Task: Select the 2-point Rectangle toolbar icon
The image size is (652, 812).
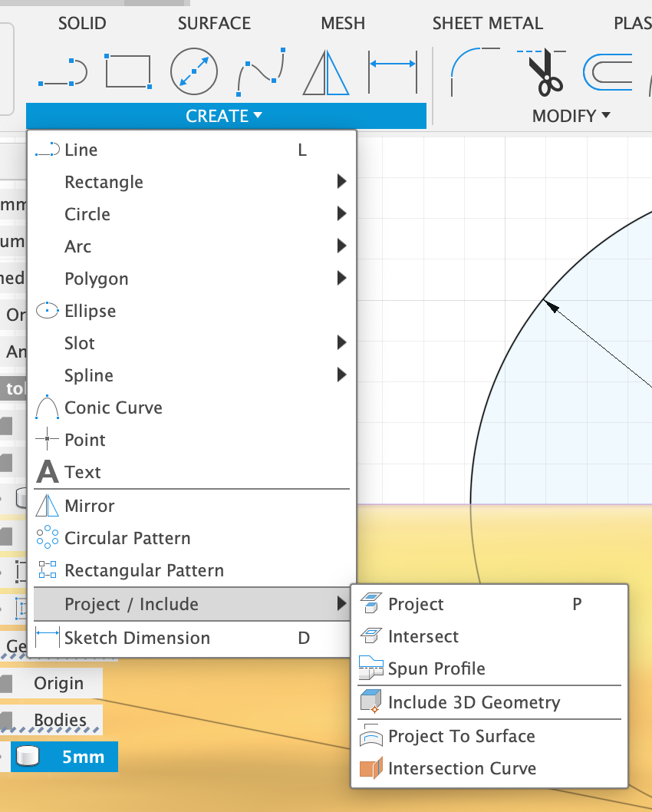Action: pyautogui.click(x=128, y=72)
